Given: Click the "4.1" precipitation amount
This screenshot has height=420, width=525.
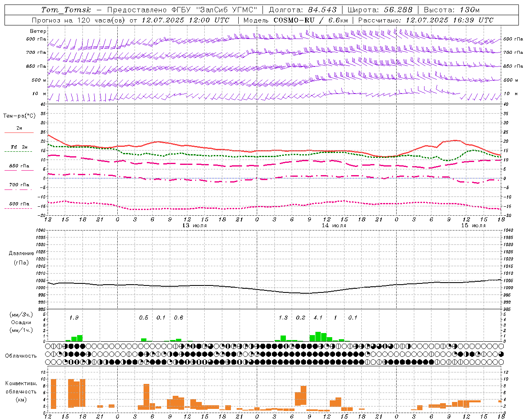Looking at the screenshot, I should tap(318, 317).
